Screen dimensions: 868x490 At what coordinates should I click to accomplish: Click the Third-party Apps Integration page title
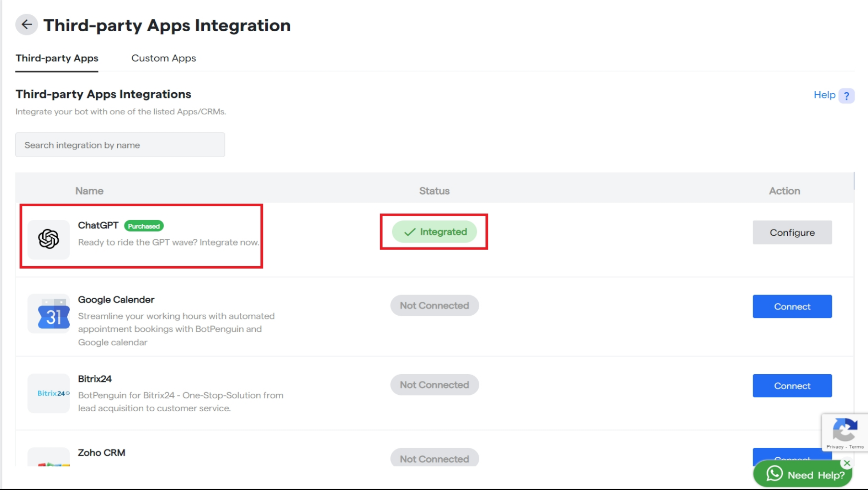tap(167, 25)
